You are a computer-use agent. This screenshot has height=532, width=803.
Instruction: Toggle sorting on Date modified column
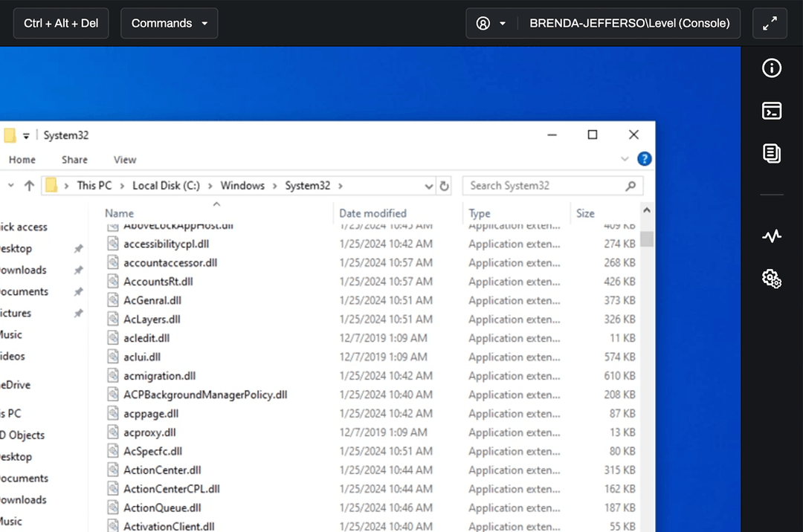(373, 213)
